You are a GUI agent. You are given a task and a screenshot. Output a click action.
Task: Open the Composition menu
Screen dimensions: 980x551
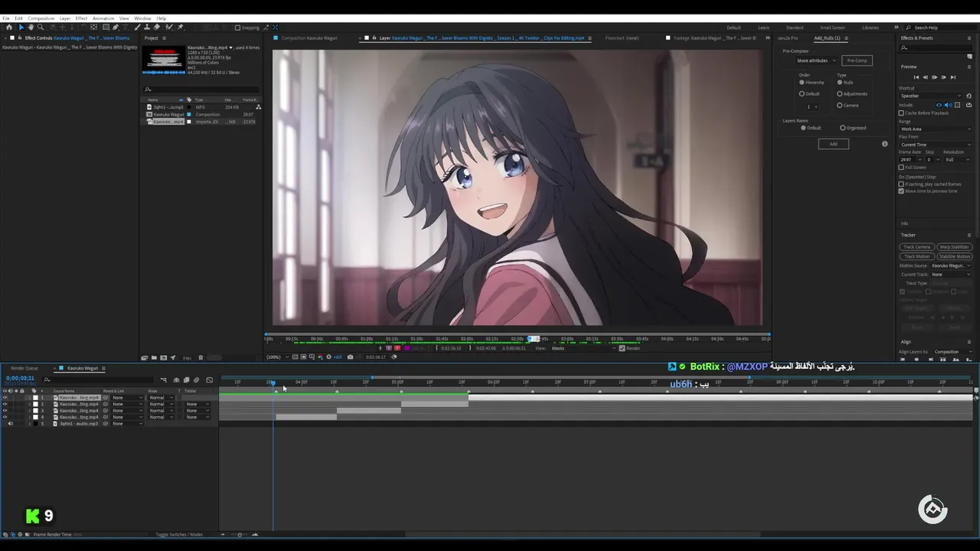click(41, 18)
